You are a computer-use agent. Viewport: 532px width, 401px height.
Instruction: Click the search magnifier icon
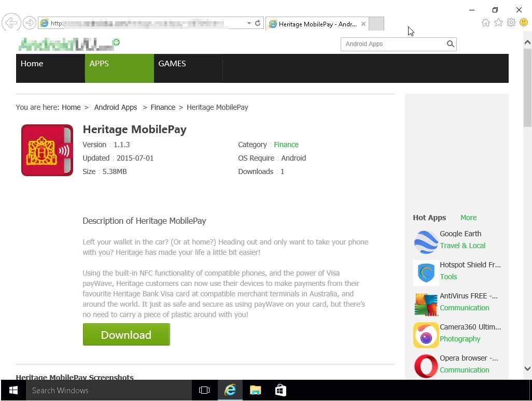(x=450, y=44)
